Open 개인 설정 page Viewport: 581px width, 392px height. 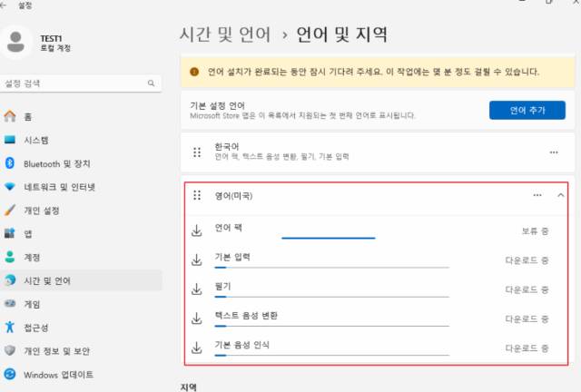coord(42,211)
